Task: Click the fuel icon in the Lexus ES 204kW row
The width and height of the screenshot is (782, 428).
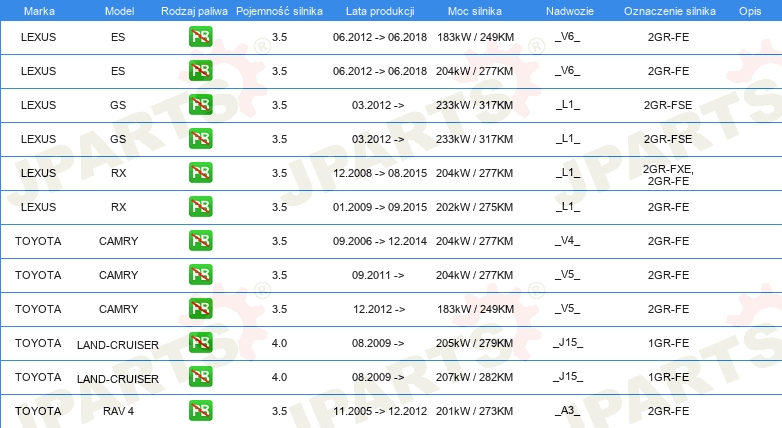Action: [200, 71]
